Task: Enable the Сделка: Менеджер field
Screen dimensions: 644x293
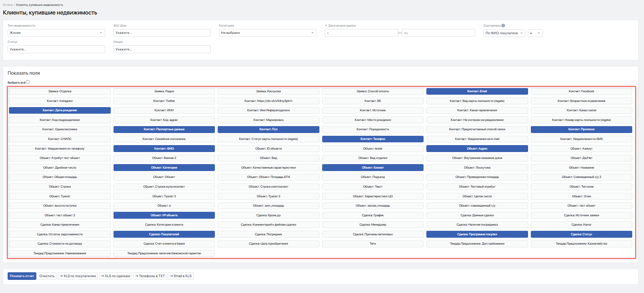Action: [x=373, y=225]
